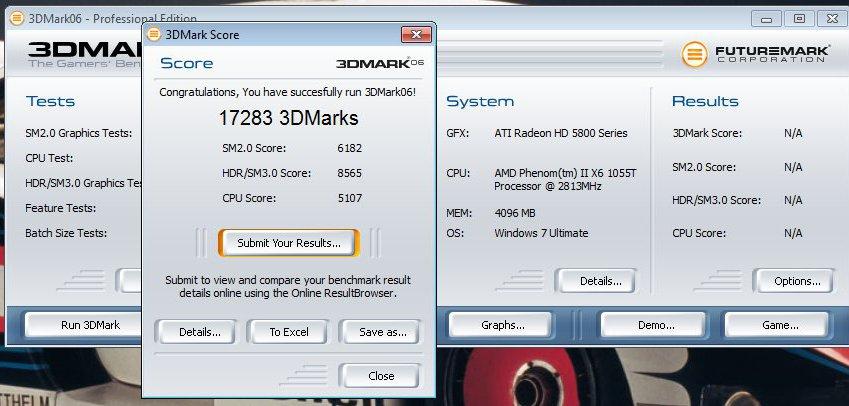Screen dimensions: 849x406
Task: Close the 3DMark Score dialog with red X
Action: pos(416,35)
